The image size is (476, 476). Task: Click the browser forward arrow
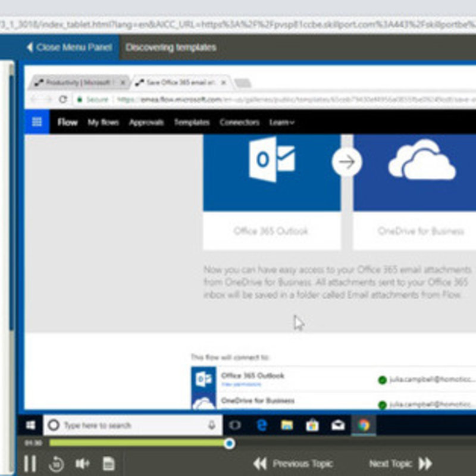(x=48, y=99)
